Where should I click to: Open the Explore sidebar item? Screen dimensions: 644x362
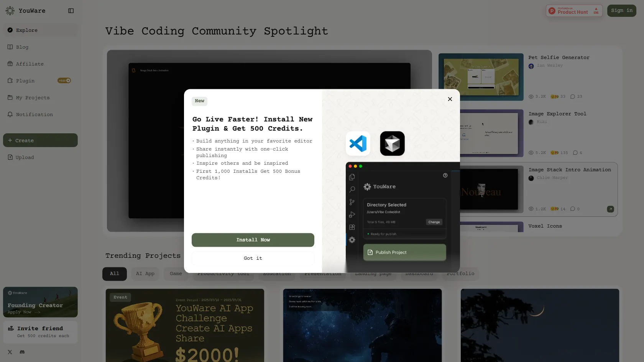[x=40, y=30]
